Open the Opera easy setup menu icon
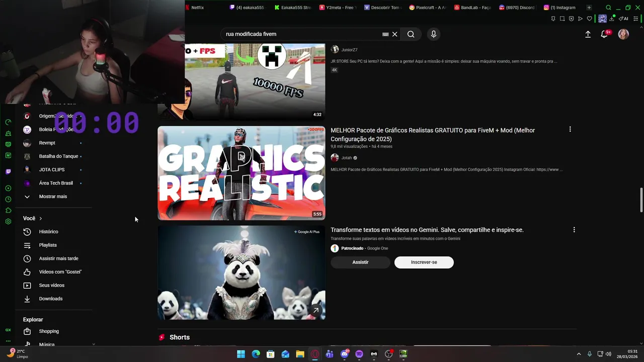The image size is (644, 362). (636, 19)
